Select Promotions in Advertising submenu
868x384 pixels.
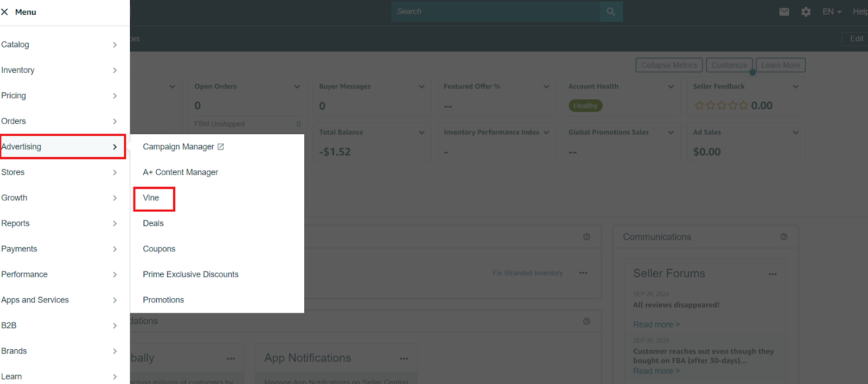click(x=163, y=300)
